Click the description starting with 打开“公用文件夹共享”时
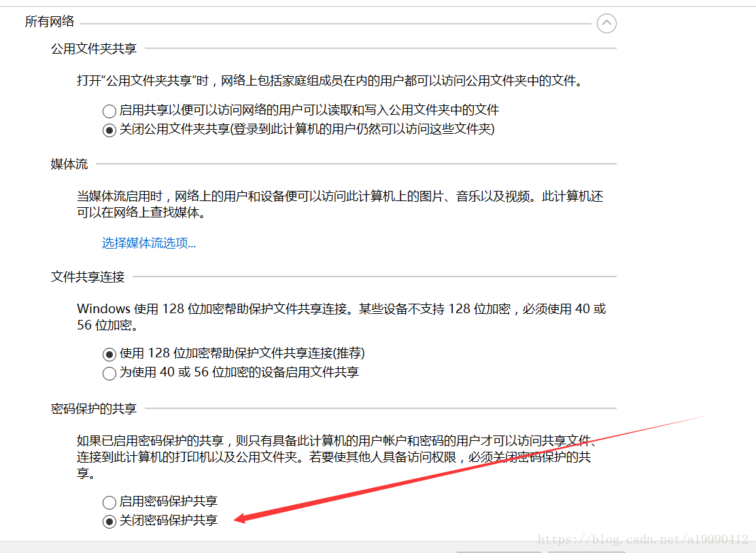The image size is (756, 553). 331,80
